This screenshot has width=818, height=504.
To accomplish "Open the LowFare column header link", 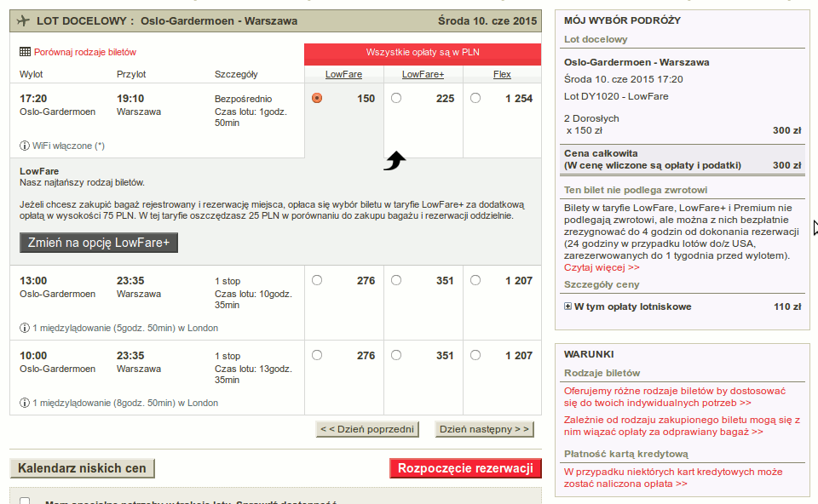I will pyautogui.click(x=343, y=74).
